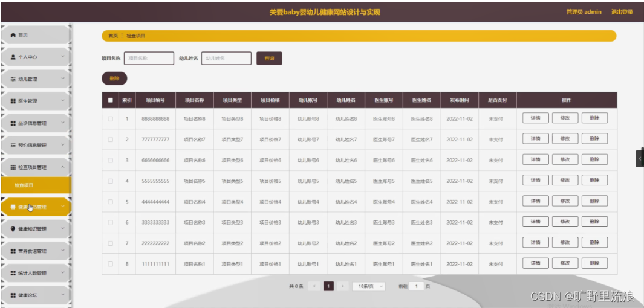The width and height of the screenshot is (644, 308).
Task: Click the 首页 home icon in sidebar
Action: point(13,35)
